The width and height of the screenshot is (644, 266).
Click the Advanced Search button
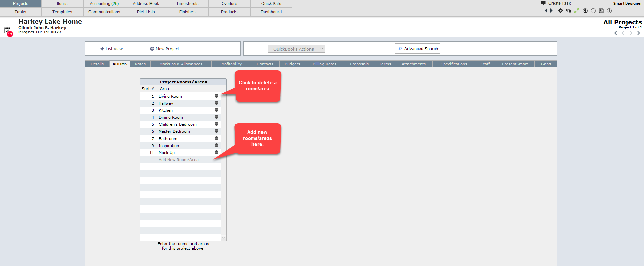point(418,49)
